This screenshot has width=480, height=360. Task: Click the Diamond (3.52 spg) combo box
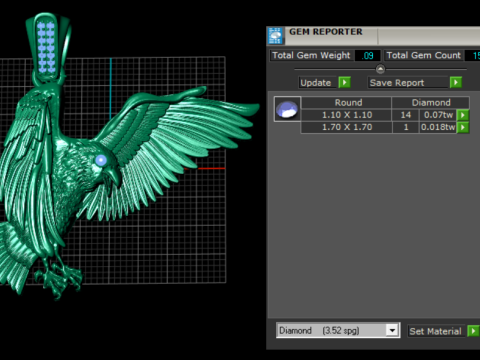point(338,330)
